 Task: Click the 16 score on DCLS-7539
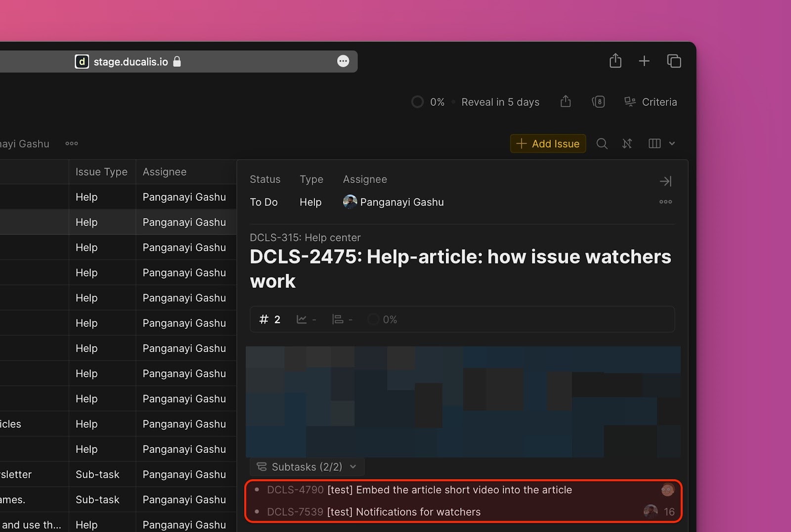tap(669, 512)
